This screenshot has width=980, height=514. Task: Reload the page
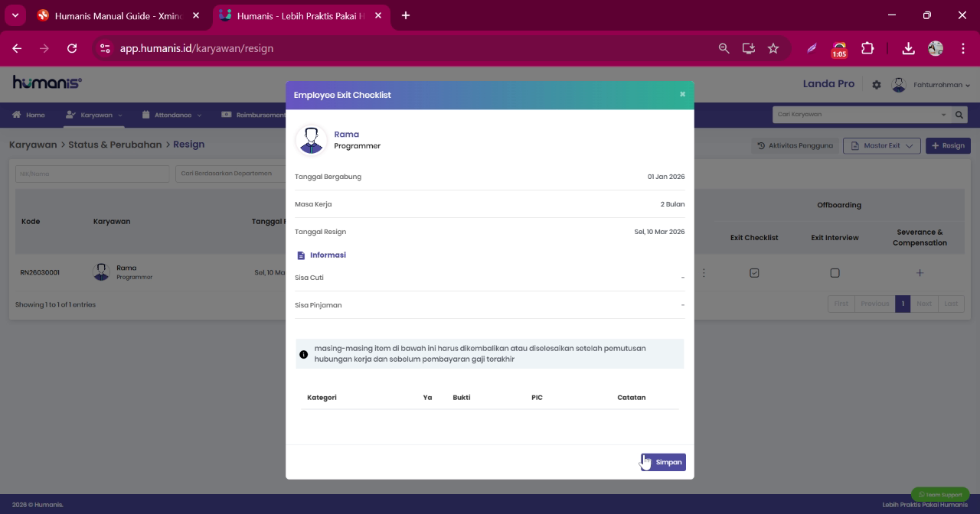pyautogui.click(x=72, y=48)
